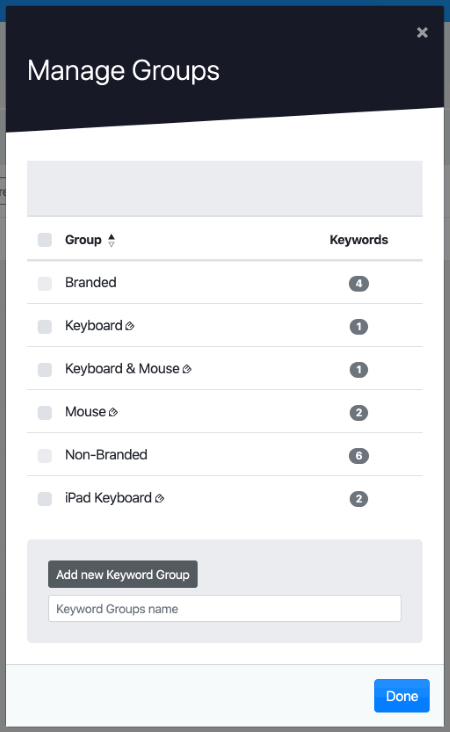The image size is (450, 732).
Task: Click the keyword count badge for Branded
Action: 359,283
